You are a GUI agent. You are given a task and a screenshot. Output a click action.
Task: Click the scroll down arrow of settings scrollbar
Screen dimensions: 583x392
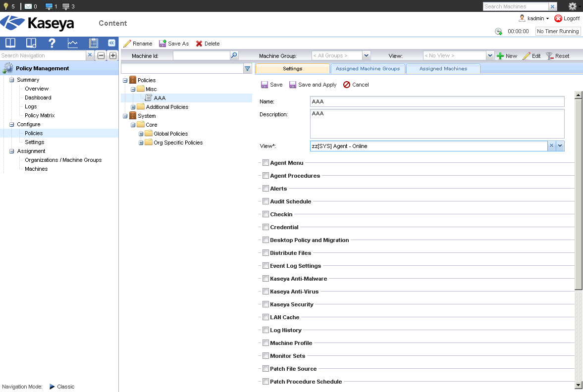(578, 385)
